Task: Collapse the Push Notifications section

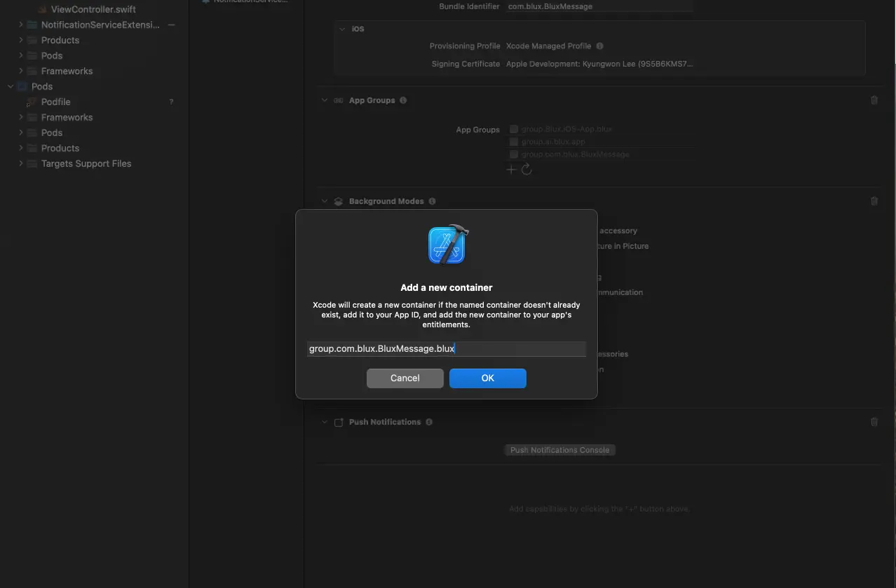Action: (325, 422)
